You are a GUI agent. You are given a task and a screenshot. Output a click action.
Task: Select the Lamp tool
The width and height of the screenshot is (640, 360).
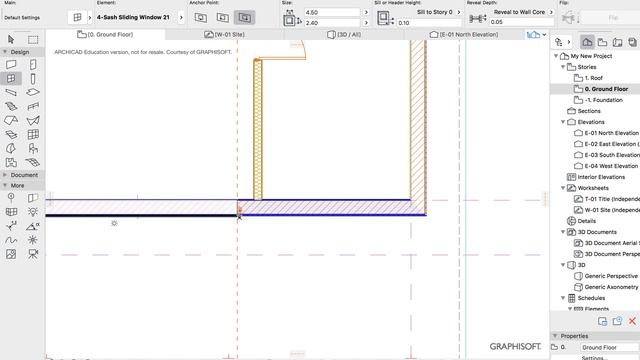click(x=33, y=212)
